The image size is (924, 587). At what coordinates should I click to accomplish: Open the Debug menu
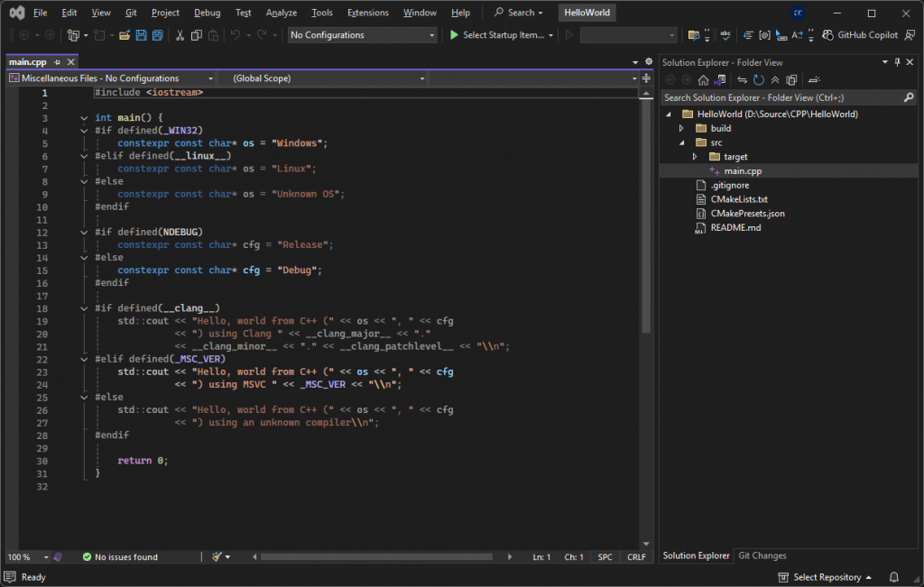[x=207, y=13]
